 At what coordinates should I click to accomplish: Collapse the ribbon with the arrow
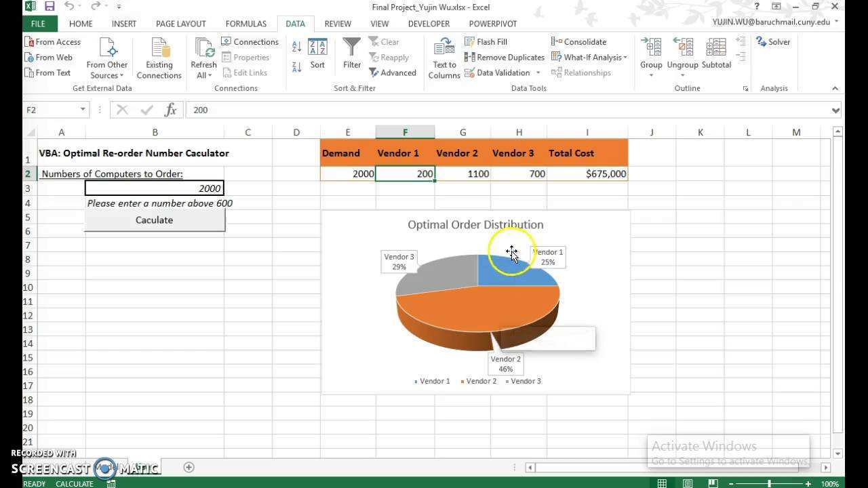835,88
